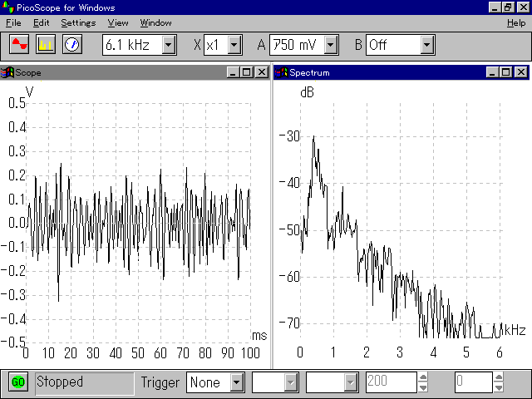Minimize the Spectrum window
The height and width of the screenshot is (399, 532).
point(492,72)
